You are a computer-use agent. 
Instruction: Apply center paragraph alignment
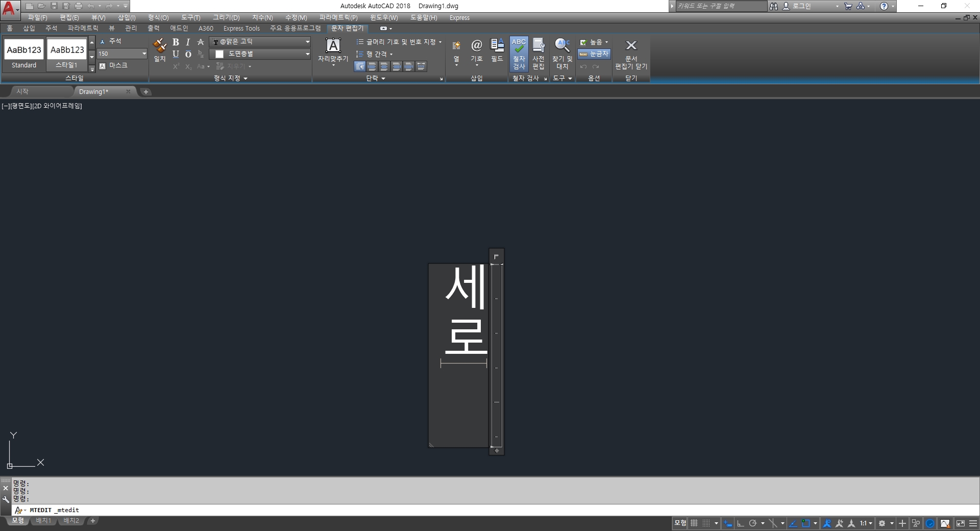pos(384,66)
